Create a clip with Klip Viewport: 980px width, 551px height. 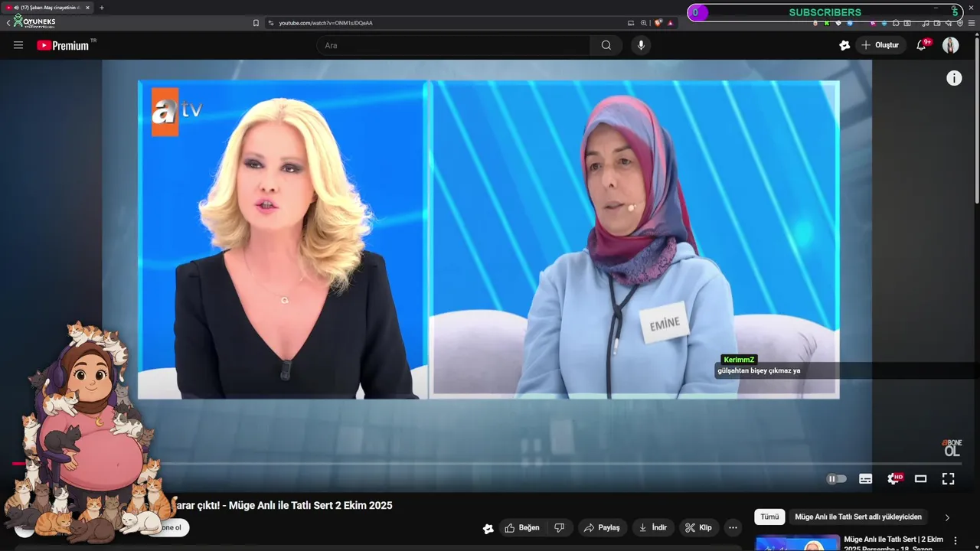coord(698,527)
